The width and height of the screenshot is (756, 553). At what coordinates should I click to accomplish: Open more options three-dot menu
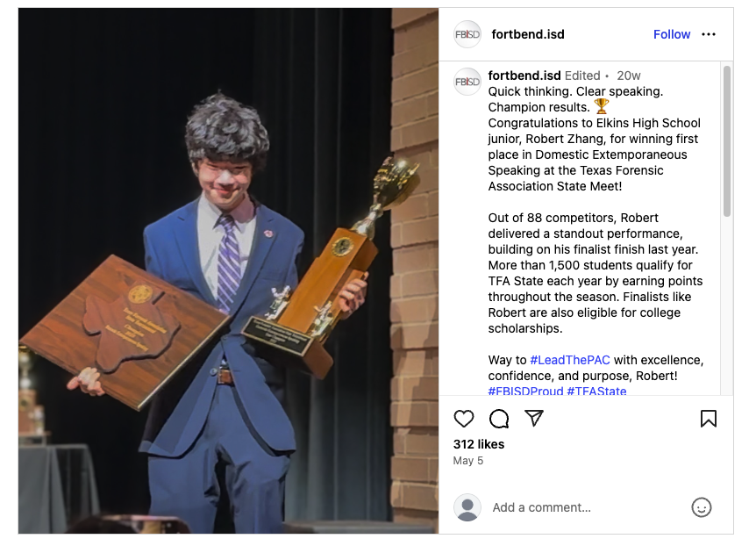(x=709, y=34)
